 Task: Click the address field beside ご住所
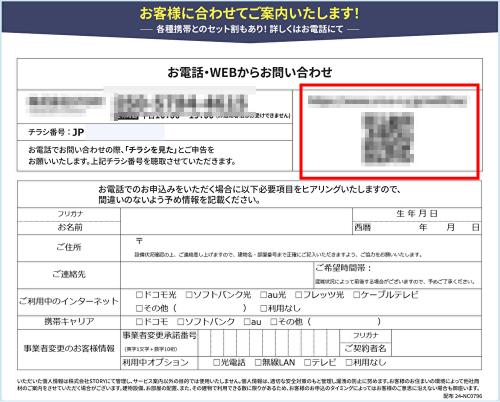tap(301, 248)
